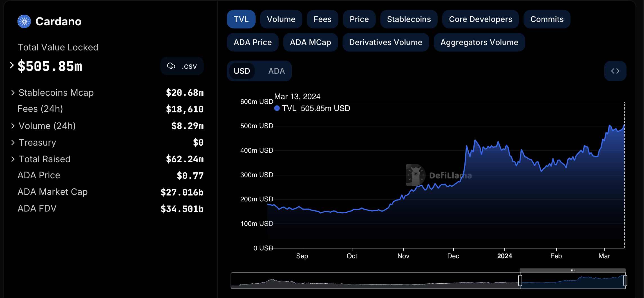Toggle the Volume chart series
644x298 pixels.
(x=281, y=19)
